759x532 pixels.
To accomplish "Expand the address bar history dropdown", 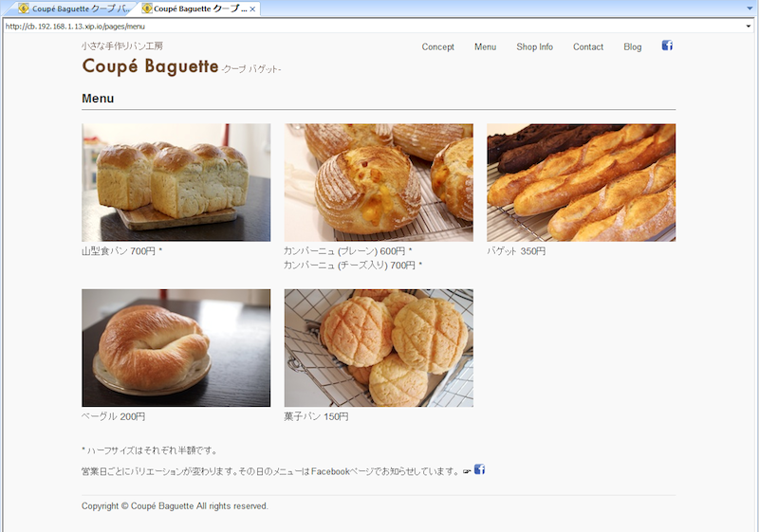I will [x=749, y=27].
